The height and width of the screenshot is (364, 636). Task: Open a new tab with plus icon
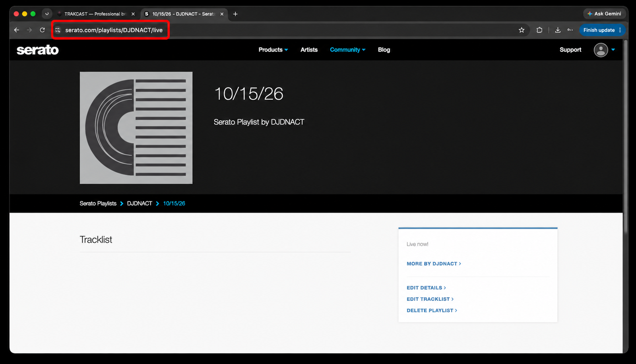pyautogui.click(x=235, y=14)
